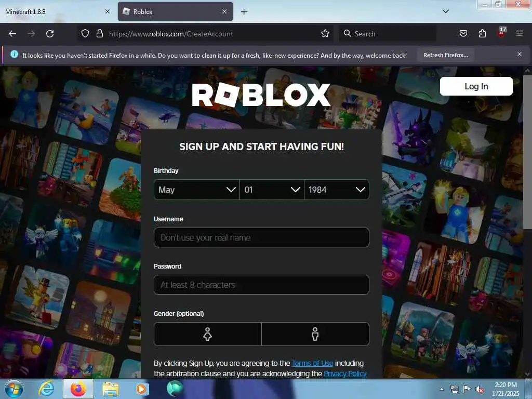Open the tracking protection shield icon
The width and height of the screenshot is (532, 399).
pyautogui.click(x=85, y=34)
